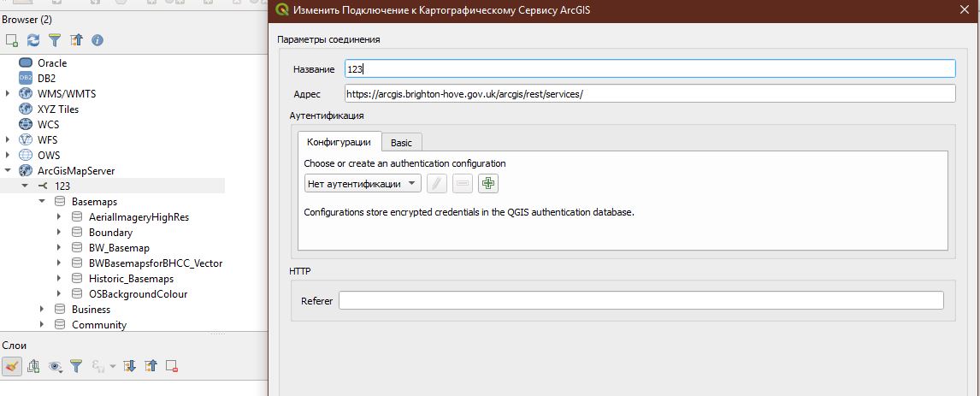Screen dimensions: 980x396
Task: Expand the BW_Basemap service
Action: pos(59,248)
